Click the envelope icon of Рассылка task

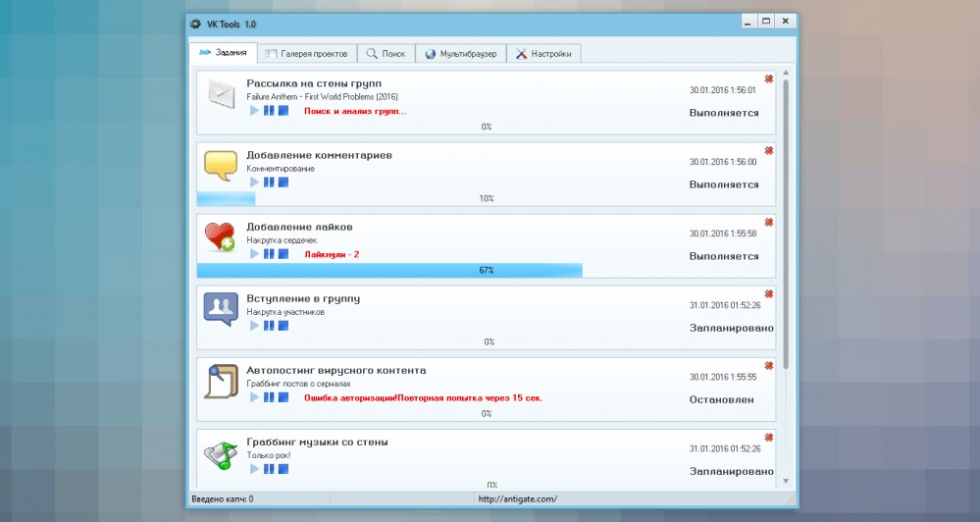coord(221,94)
